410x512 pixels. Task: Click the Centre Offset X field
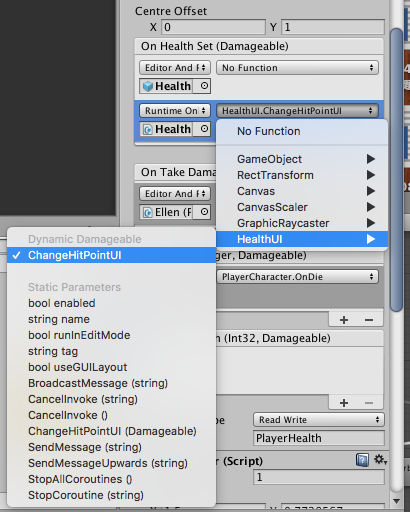pos(213,27)
